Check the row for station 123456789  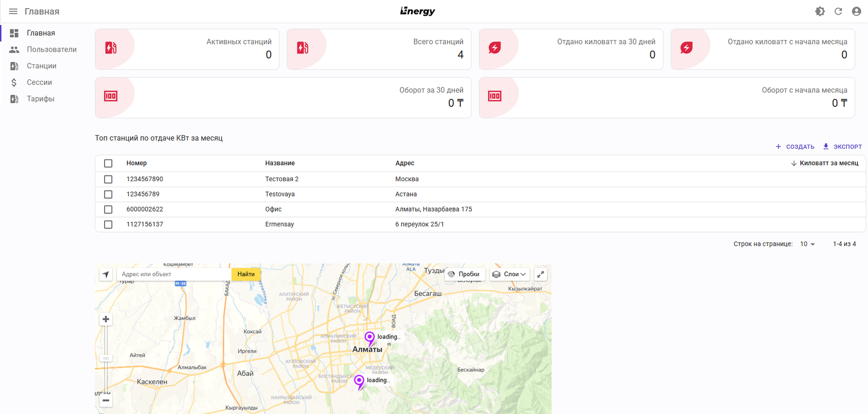pos(108,194)
